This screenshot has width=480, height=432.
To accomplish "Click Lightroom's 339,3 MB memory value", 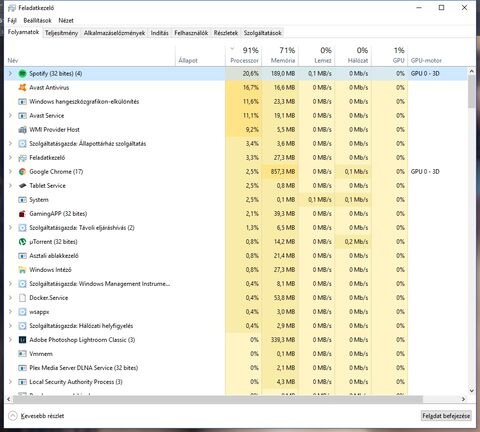I will pyautogui.click(x=283, y=339).
